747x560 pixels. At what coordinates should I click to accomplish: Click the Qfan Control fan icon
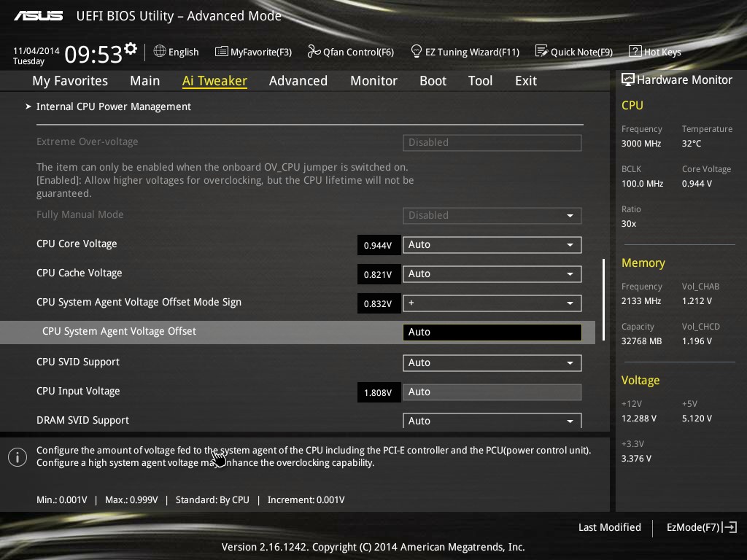click(314, 52)
